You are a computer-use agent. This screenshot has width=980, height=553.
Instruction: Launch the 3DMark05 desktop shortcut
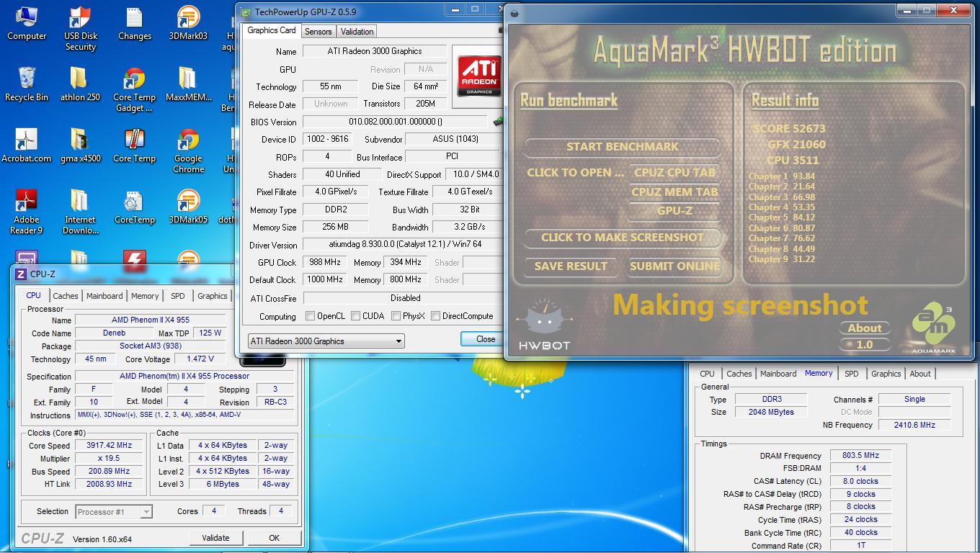point(188,207)
